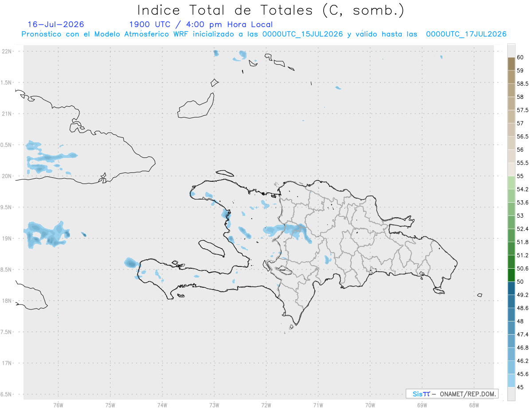Click the 68W longitude label
Image resolution: width=532 pixels, height=411 pixels.
474,405
